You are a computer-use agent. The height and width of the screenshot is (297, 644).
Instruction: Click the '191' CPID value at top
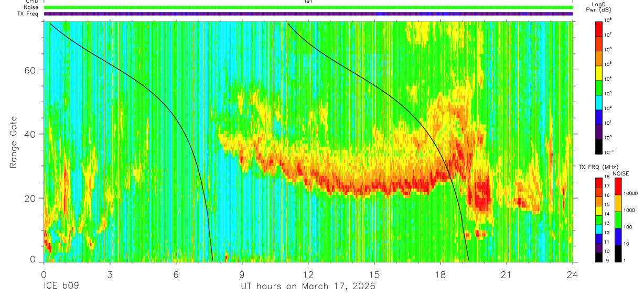308,2
